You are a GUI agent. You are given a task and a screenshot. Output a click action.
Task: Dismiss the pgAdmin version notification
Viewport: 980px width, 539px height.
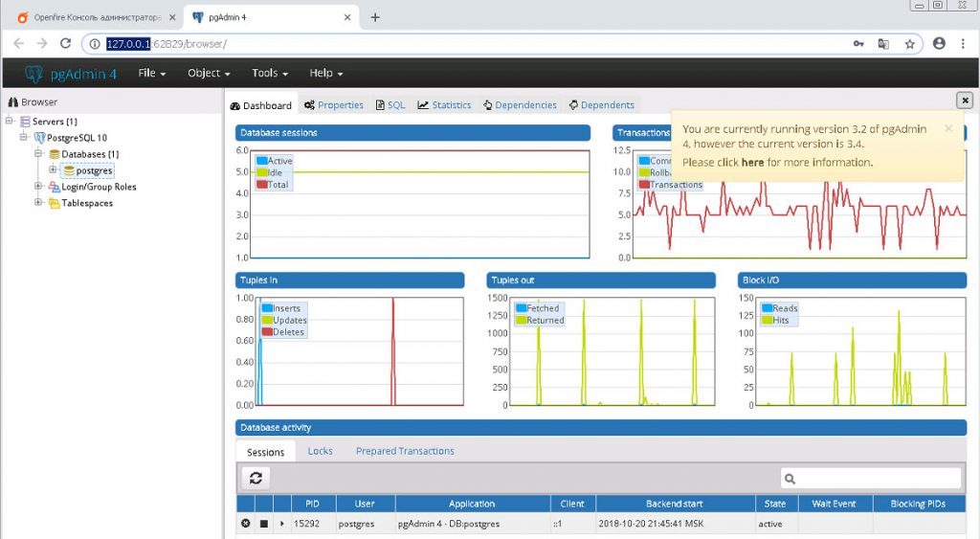(x=948, y=128)
